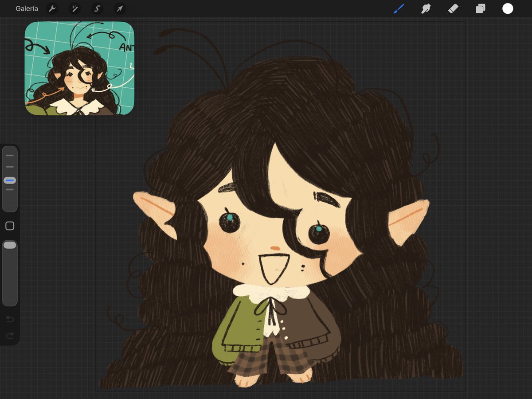The image size is (532, 399).
Task: Select the Smudge finger tool
Action: click(x=426, y=8)
